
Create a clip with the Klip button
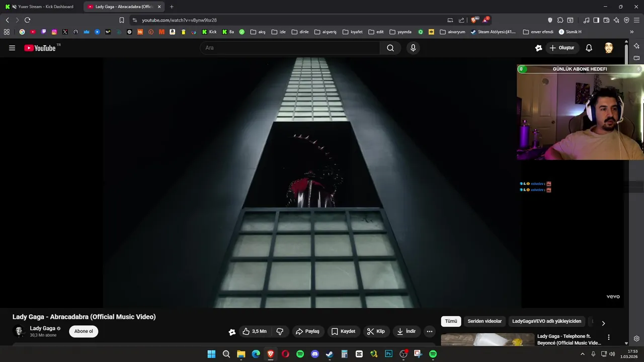[376, 331]
